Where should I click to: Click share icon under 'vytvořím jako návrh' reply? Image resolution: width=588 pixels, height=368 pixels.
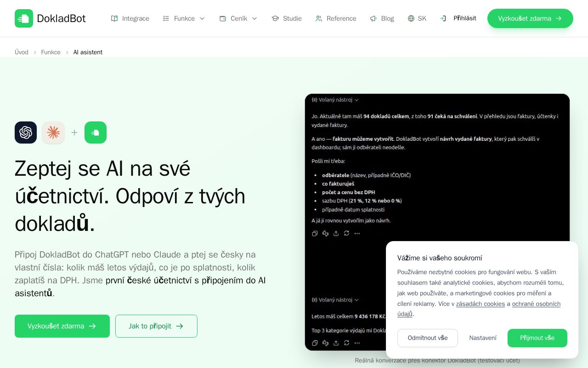(336, 234)
